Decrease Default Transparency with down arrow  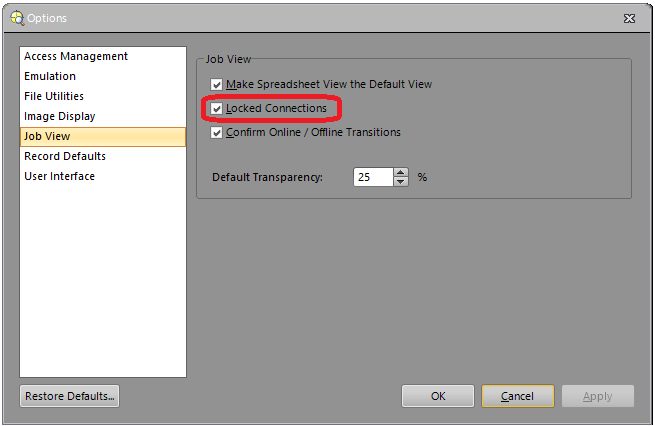401,182
